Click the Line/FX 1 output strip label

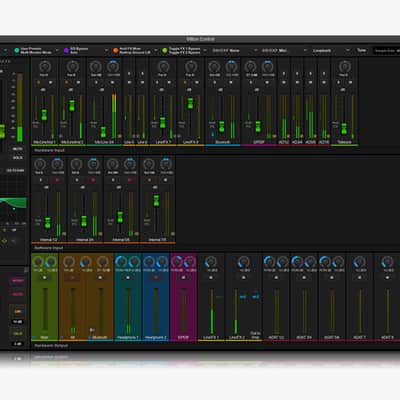click(211, 338)
